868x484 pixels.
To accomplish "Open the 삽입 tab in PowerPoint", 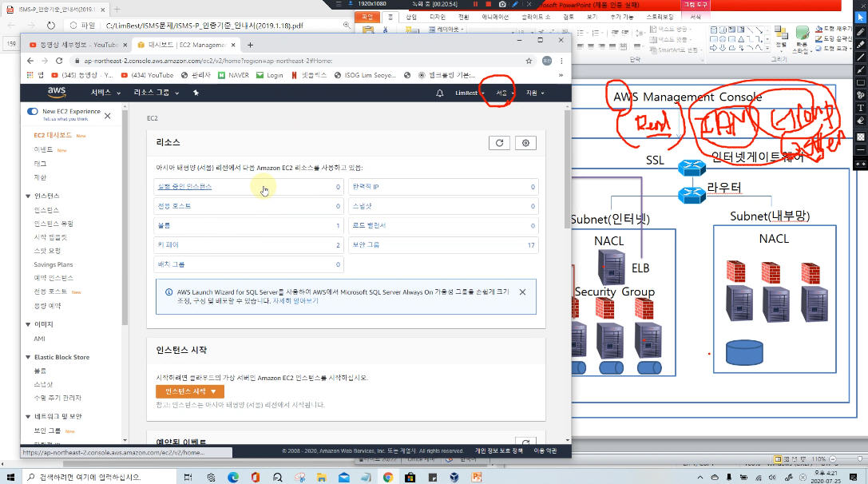I will point(411,17).
